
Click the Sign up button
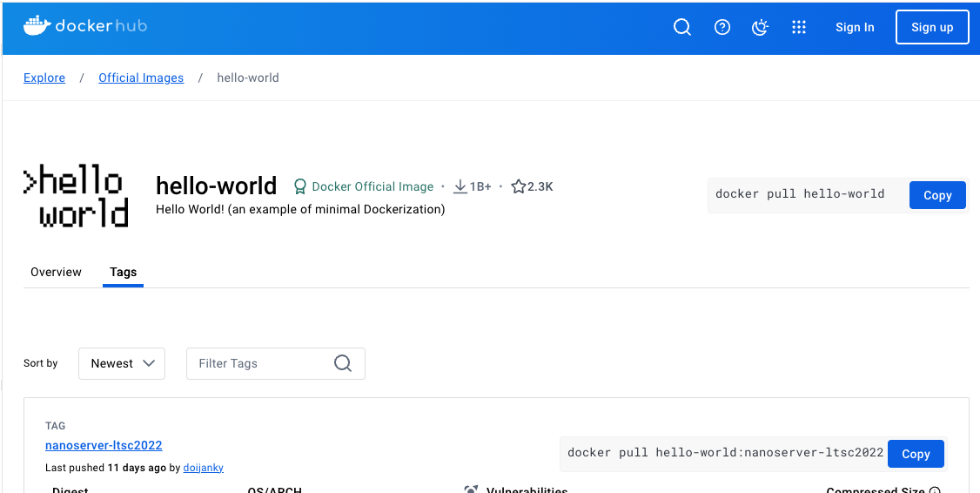coord(932,27)
